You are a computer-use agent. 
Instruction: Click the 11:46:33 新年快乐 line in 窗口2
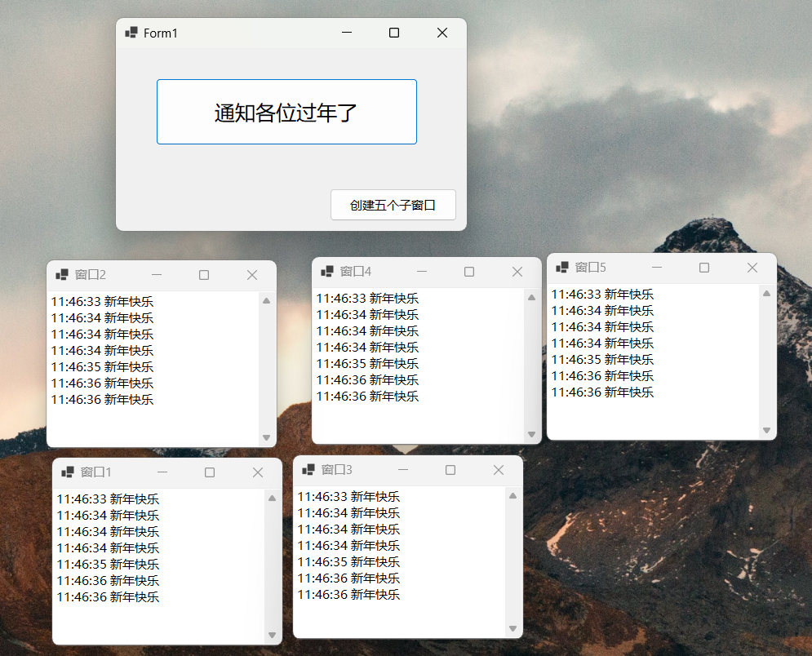pyautogui.click(x=103, y=301)
